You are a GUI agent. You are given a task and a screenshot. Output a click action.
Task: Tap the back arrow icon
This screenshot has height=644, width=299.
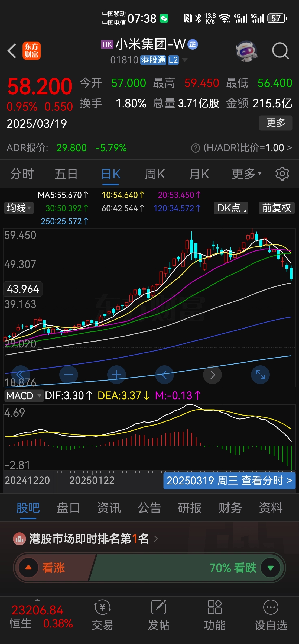tap(12, 51)
